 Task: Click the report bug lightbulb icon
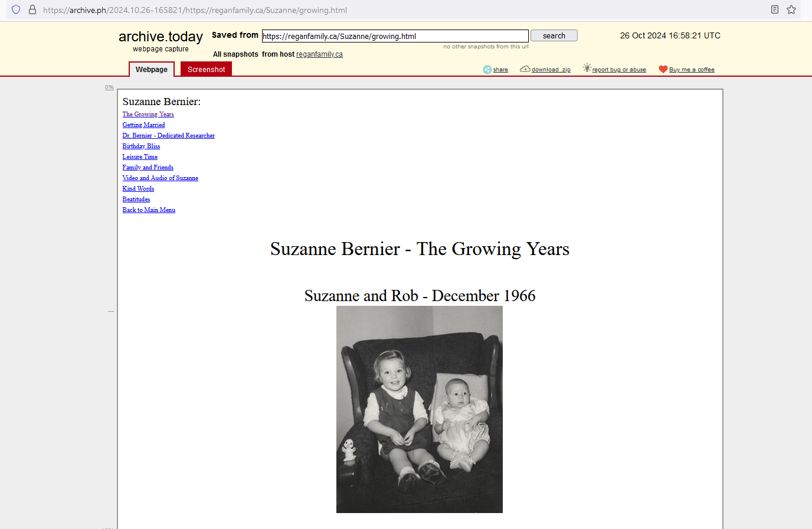pos(587,68)
